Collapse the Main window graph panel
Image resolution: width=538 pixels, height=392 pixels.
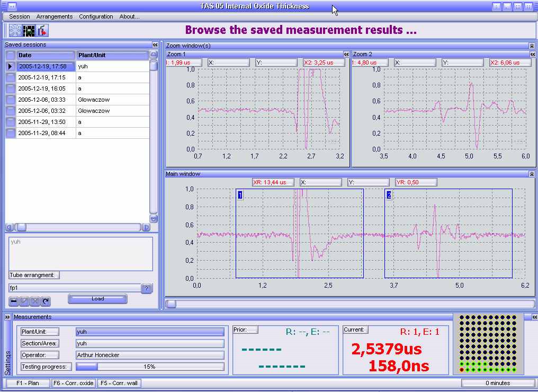tap(532, 174)
